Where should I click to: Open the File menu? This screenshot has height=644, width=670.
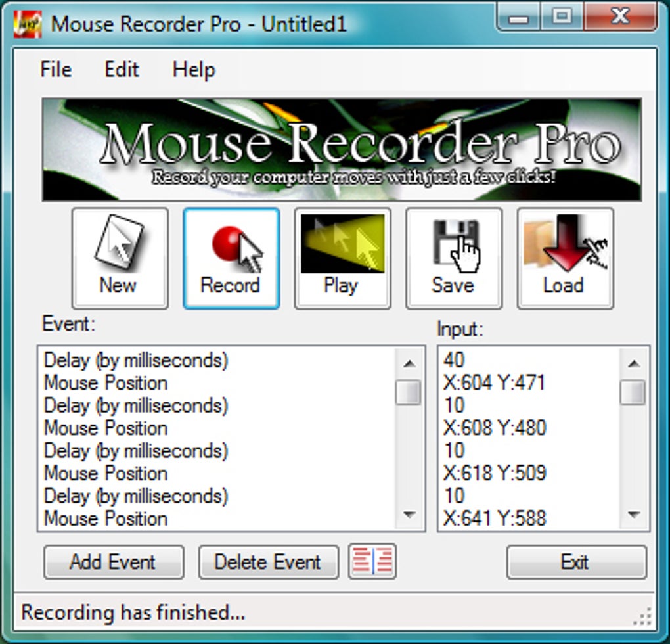point(56,69)
